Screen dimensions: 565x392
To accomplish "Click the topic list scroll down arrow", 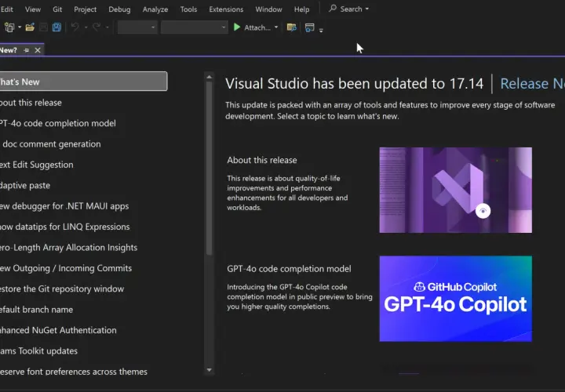I will (x=209, y=370).
